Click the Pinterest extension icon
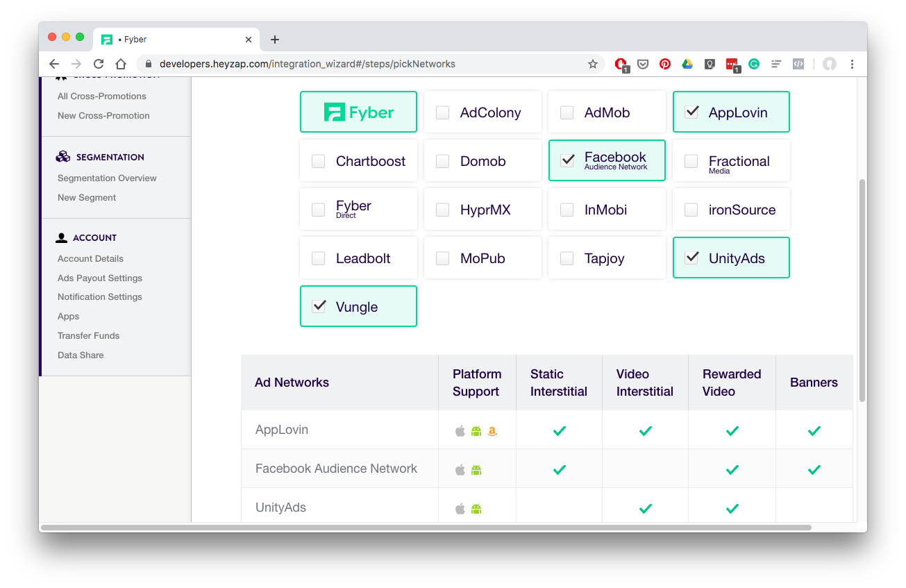 [x=665, y=64]
